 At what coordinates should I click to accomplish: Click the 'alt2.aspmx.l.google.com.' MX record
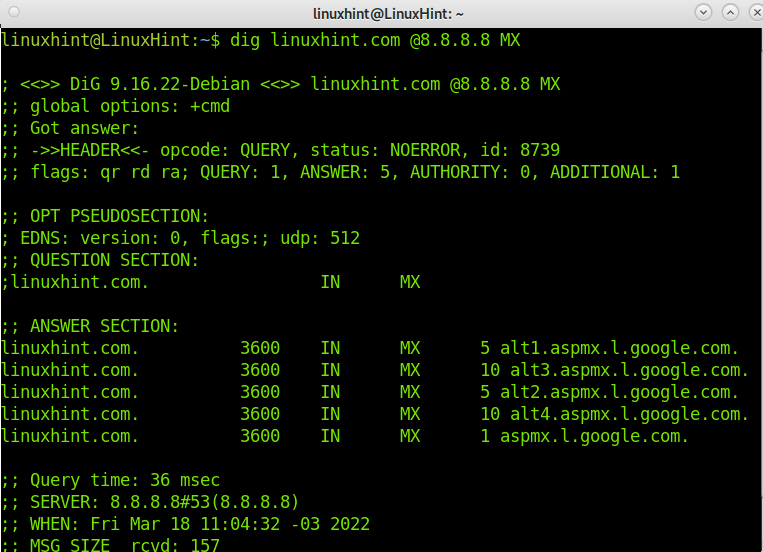(619, 392)
